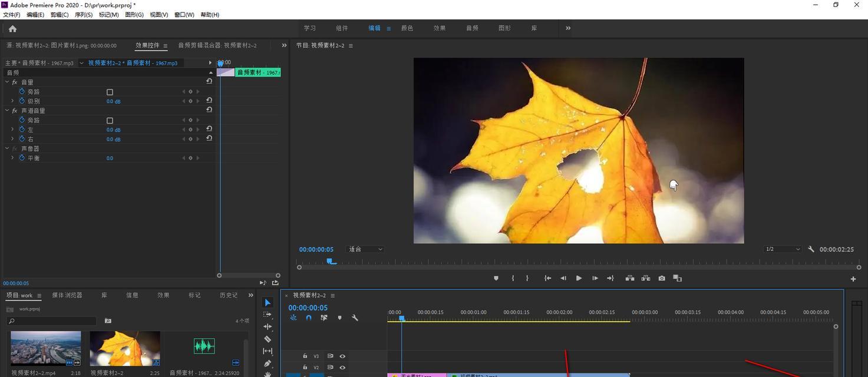This screenshot has height=377, width=868.
Task: Expand the 平衡 parameter
Action: tap(12, 157)
